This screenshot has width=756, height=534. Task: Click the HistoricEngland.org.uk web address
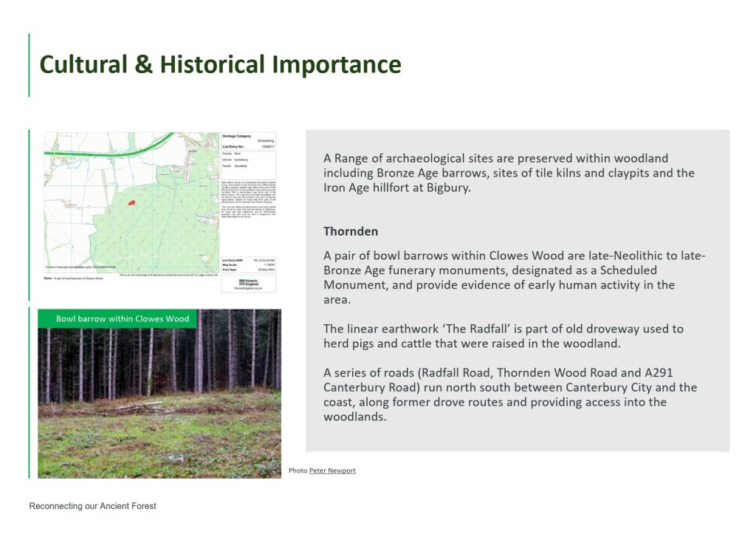coord(248,288)
